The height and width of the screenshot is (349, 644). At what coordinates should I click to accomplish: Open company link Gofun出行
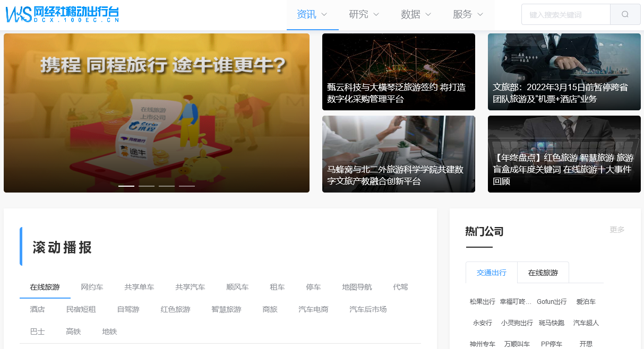click(x=552, y=302)
